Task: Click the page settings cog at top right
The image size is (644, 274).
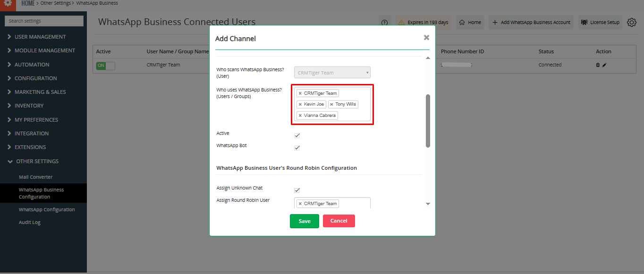Action: coord(632,22)
